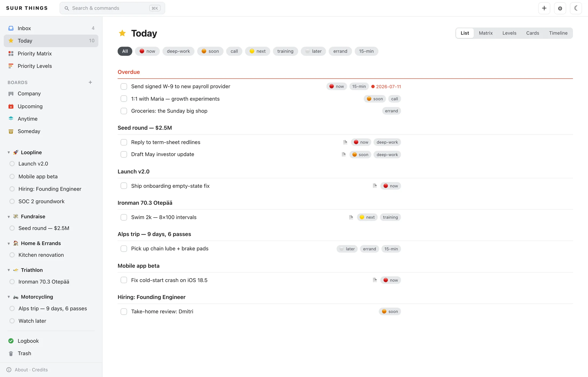Image resolution: width=588 pixels, height=377 pixels.
Task: Click the Motorcycling bike icon
Action: [16, 297]
